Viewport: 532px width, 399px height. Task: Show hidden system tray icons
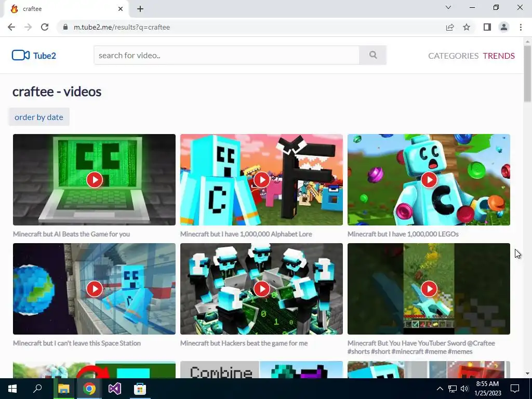tap(440, 389)
